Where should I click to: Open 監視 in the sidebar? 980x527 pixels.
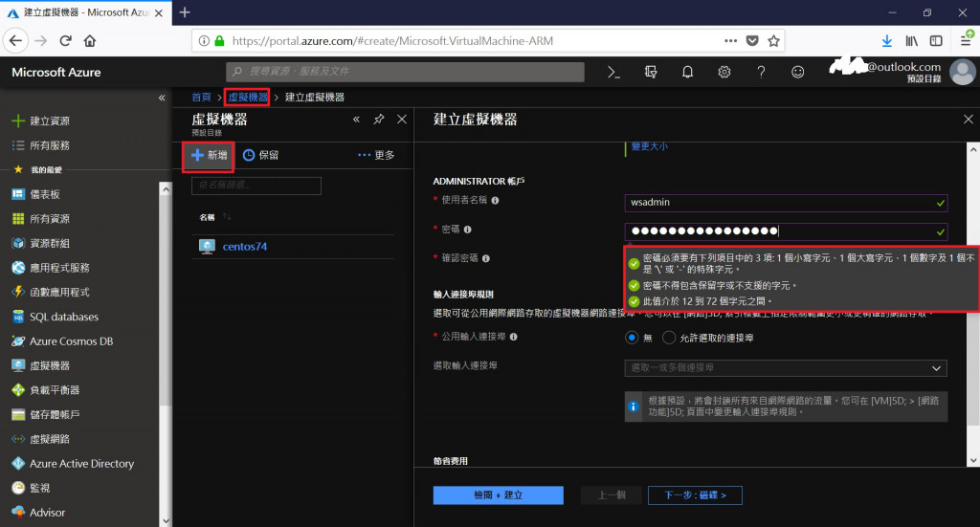[x=32, y=488]
